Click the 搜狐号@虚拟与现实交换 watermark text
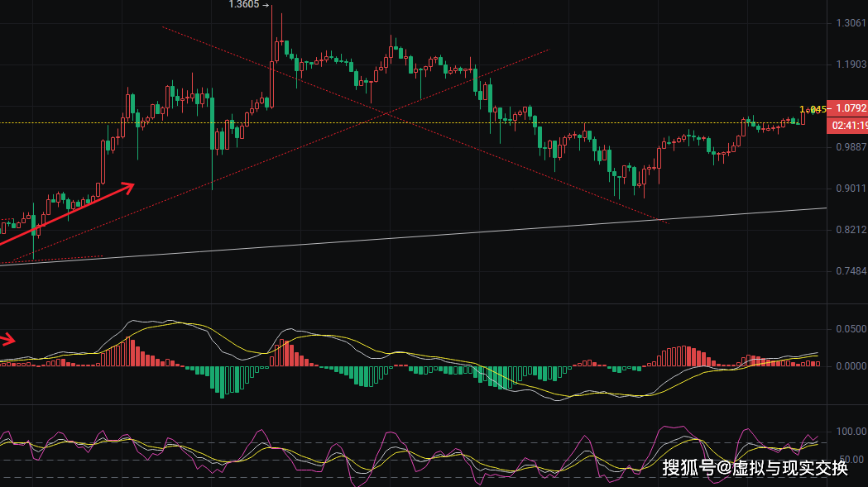Screen dimensions: 868x487 tap(755, 468)
